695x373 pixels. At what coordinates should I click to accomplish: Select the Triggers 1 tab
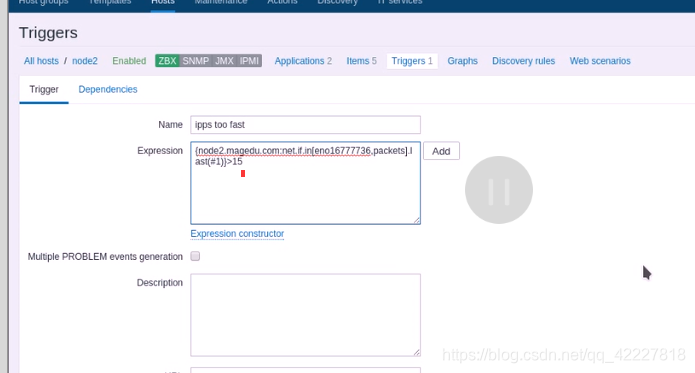coord(412,61)
